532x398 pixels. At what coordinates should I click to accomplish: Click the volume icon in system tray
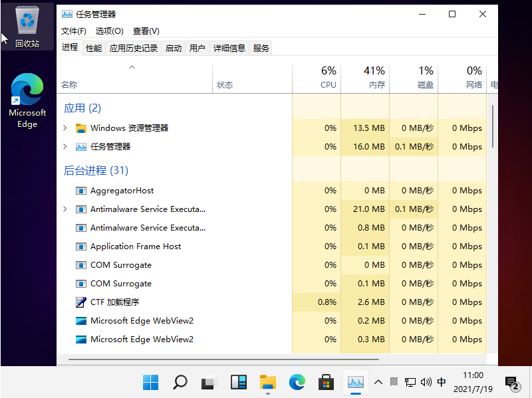pos(426,382)
